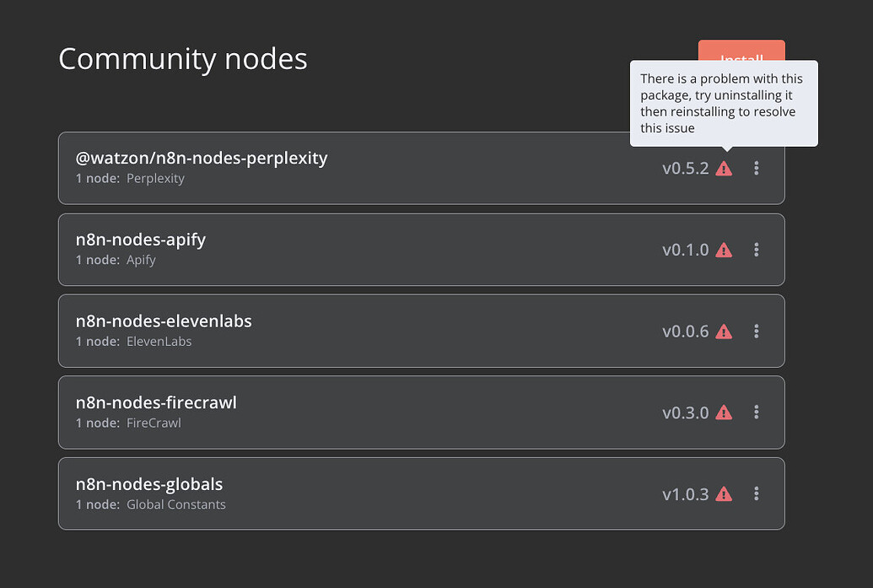873x588 pixels.
Task: Click warning triangle for n8n-nodes-firecrawl
Action: pos(724,413)
